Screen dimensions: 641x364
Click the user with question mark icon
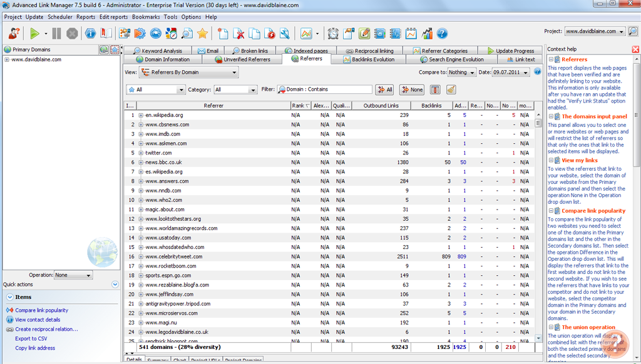(x=14, y=34)
